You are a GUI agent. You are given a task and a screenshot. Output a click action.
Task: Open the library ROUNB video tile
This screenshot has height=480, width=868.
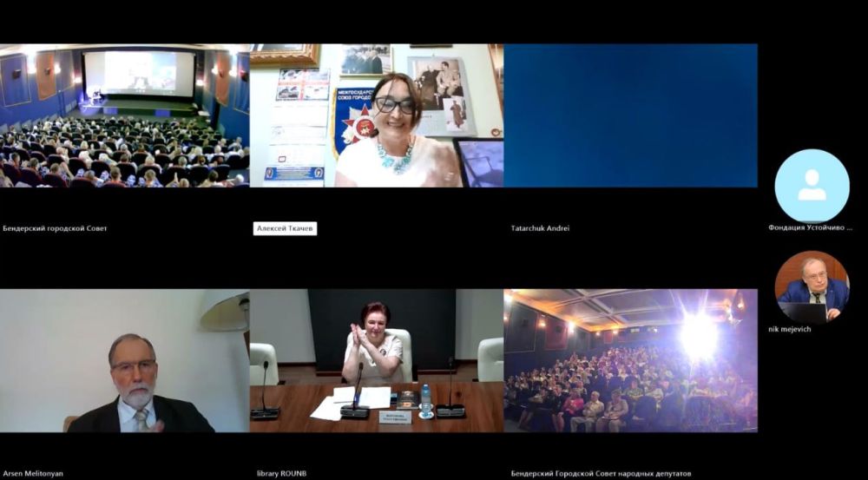click(x=376, y=360)
